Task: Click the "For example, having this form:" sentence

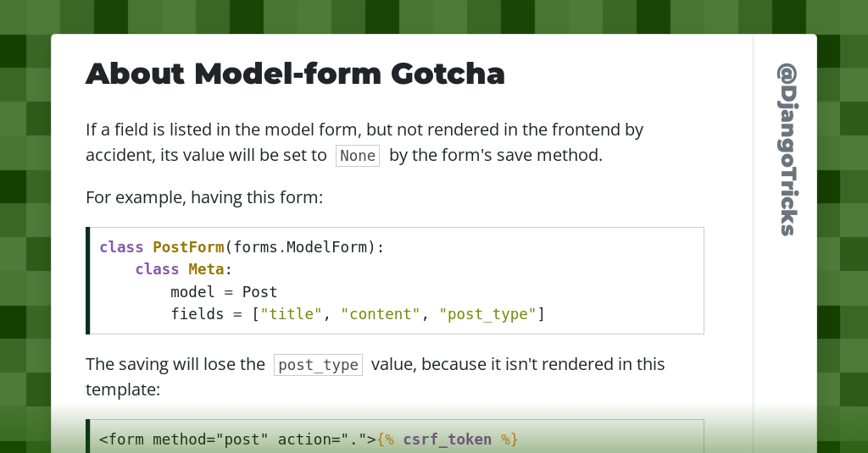Action: tap(204, 197)
